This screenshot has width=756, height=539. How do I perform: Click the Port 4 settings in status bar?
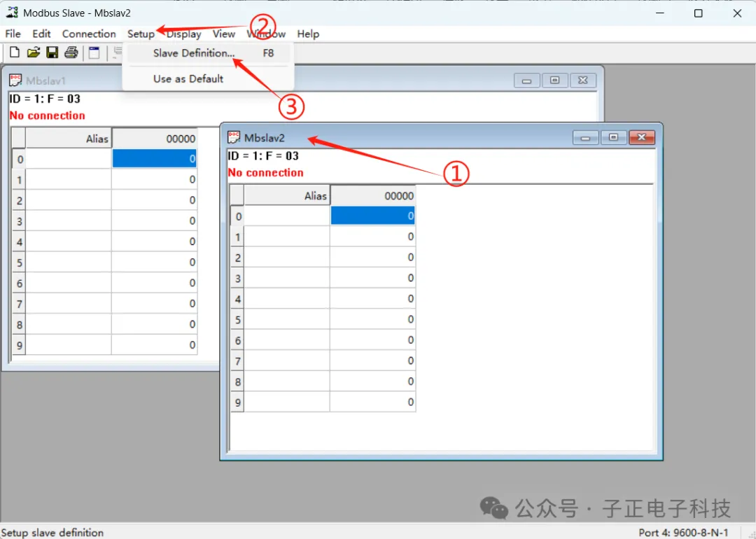(x=684, y=533)
